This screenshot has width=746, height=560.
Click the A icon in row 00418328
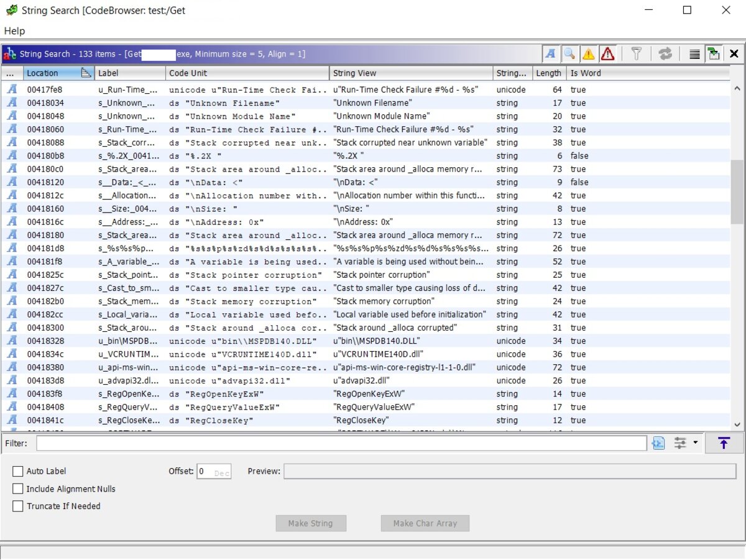click(12, 341)
